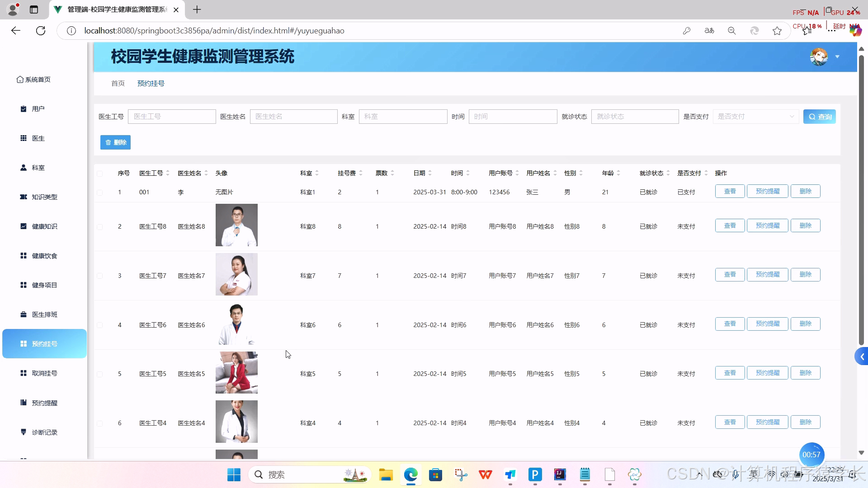Select 取消挂号 from the sidebar menu
Screen dimensions: 868x488
[x=44, y=373]
